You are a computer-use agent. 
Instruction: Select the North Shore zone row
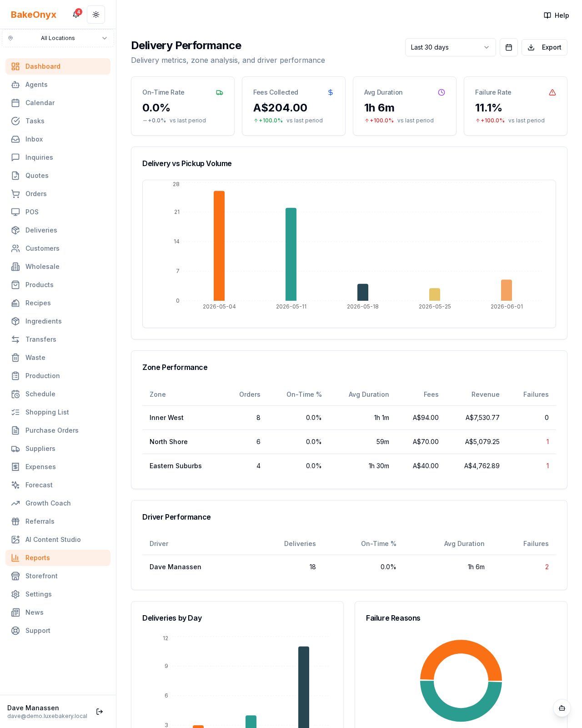pos(349,442)
